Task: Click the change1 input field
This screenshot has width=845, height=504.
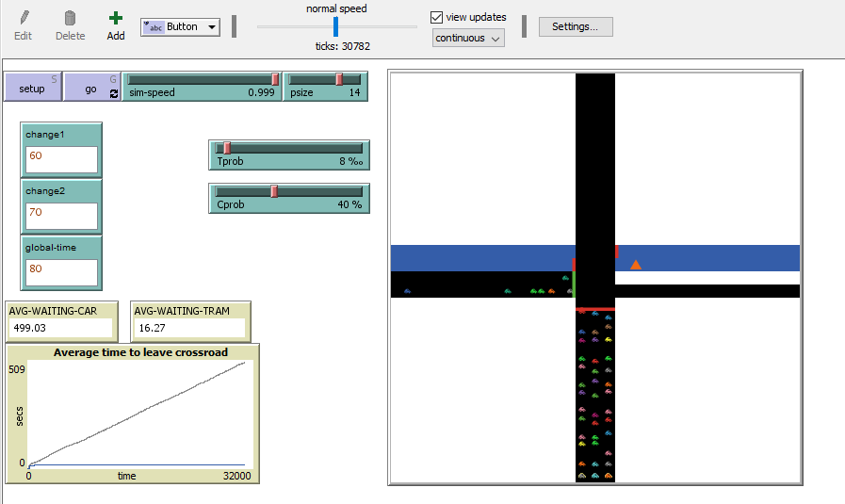Action: point(61,158)
